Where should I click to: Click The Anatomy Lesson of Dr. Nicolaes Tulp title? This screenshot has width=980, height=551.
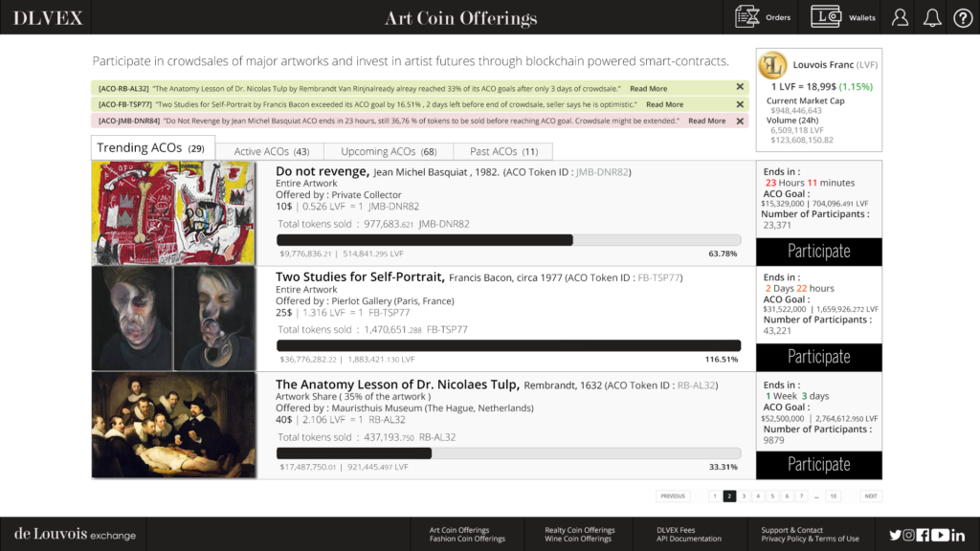[x=397, y=385]
